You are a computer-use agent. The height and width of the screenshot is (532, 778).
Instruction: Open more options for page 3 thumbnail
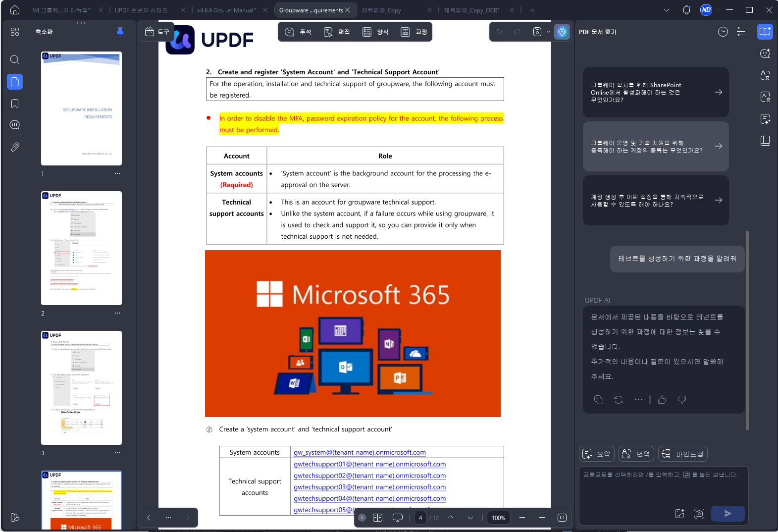click(117, 453)
